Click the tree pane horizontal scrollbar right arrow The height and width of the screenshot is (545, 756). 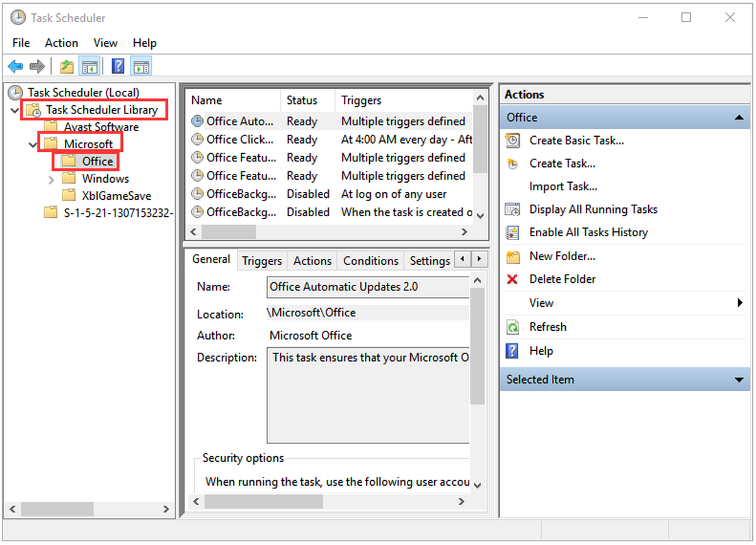[x=166, y=509]
